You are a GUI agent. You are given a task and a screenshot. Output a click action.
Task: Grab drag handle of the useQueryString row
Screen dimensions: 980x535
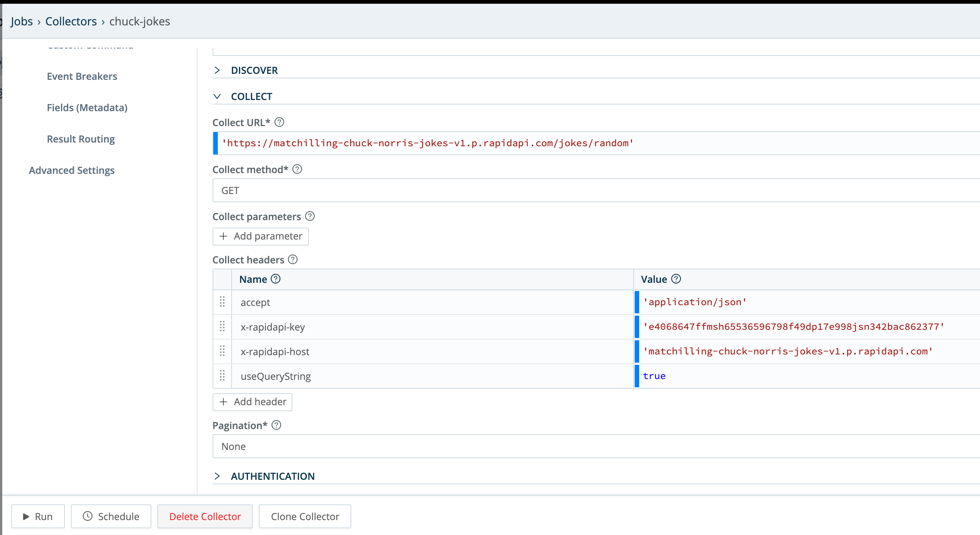click(223, 376)
